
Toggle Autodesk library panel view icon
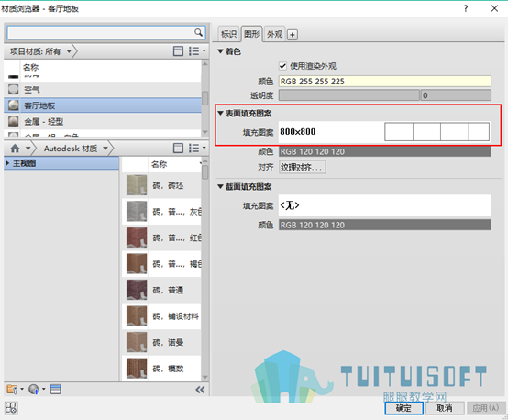click(178, 149)
